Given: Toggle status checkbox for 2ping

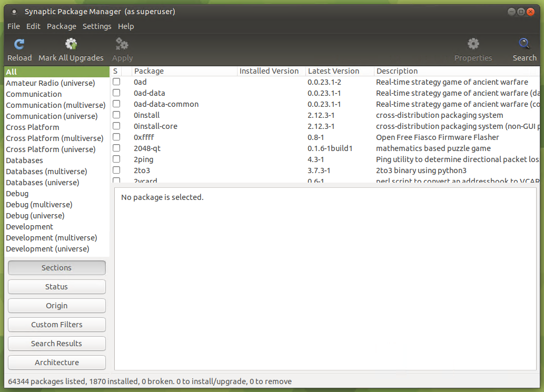Looking at the screenshot, I should pos(116,159).
